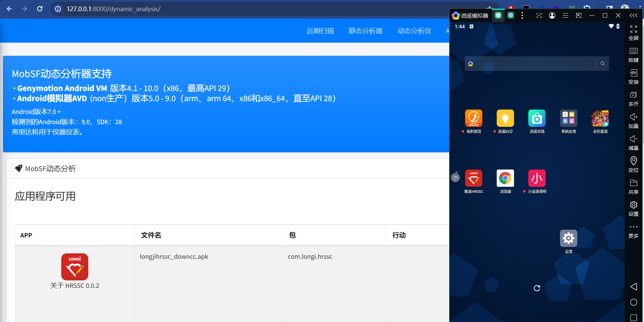This screenshot has height=322, width=644.
Task: Click the browser forward arrow
Action: click(24, 9)
